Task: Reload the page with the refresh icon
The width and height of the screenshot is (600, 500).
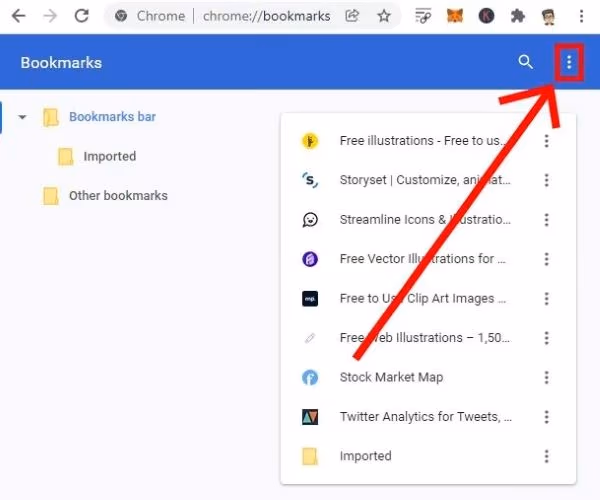Action: click(82, 16)
